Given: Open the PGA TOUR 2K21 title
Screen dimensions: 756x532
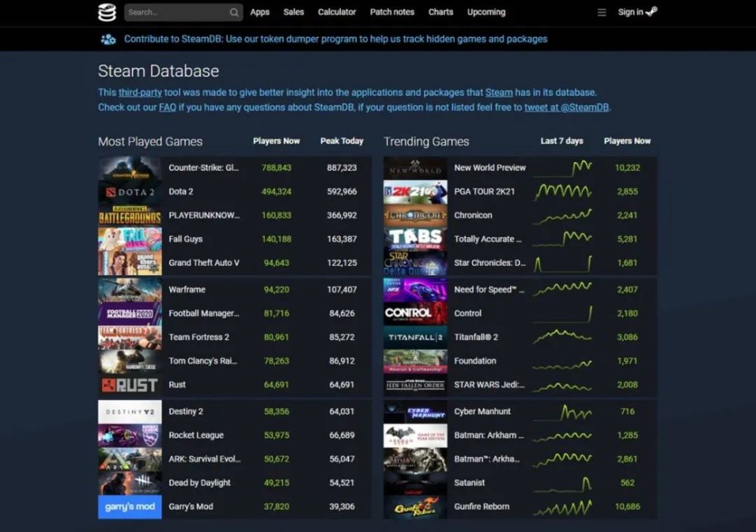Looking at the screenshot, I should [485, 191].
